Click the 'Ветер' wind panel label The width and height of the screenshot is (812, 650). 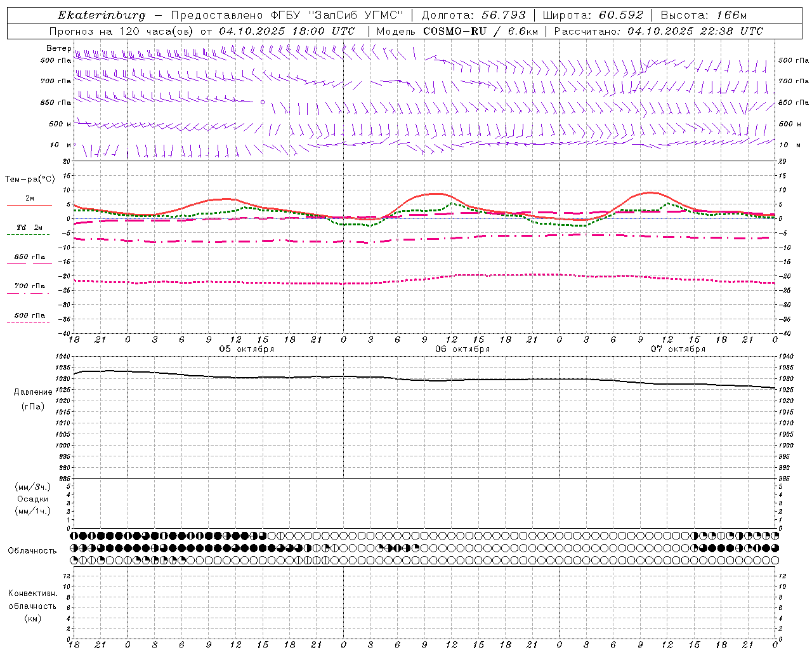pyautogui.click(x=58, y=48)
